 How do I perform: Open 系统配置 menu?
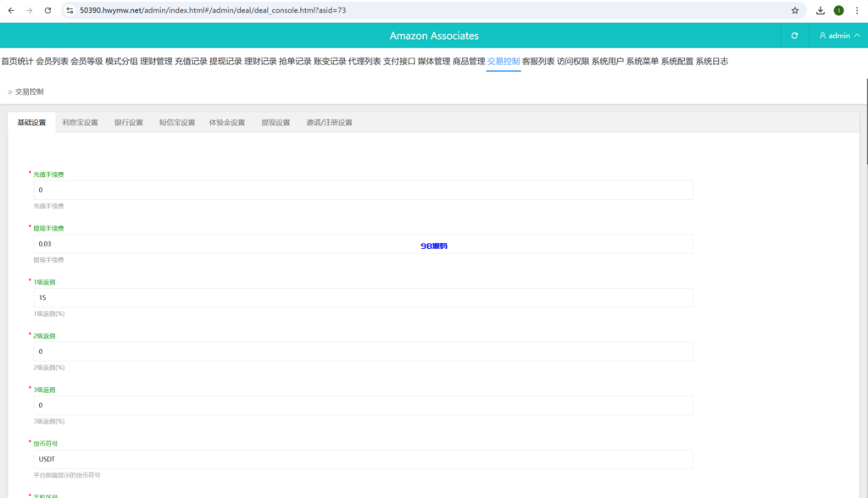point(677,62)
